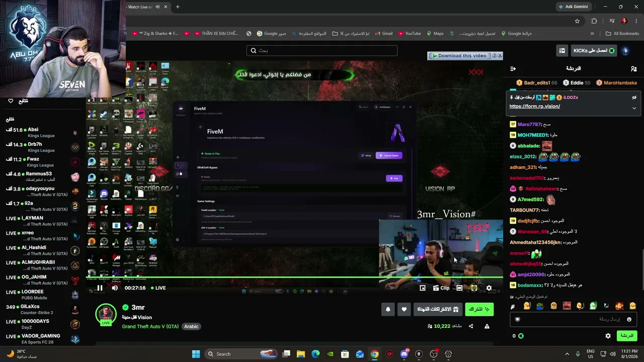Open the Grand Theft Auto V (GTA) category

coord(150,326)
